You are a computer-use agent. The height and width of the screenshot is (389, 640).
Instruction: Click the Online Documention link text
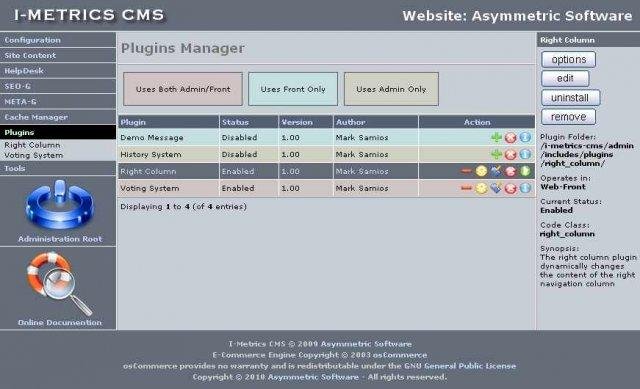(x=60, y=322)
